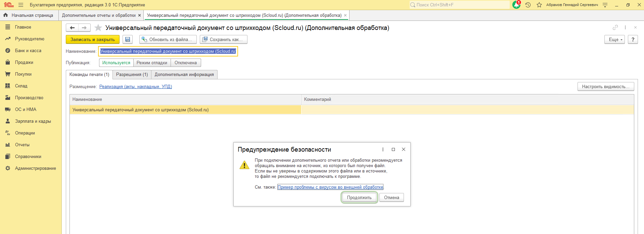
Task: Set publication to Режим отладки
Action: coord(152,63)
